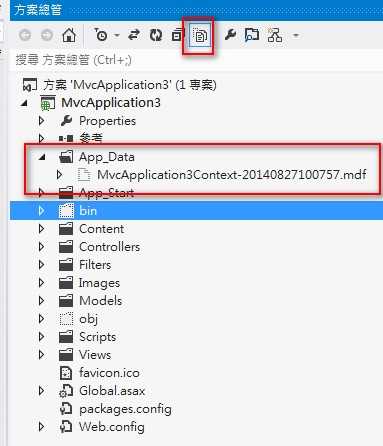Click the favicon.ico image file icon
The width and height of the screenshot is (383, 446).
pyautogui.click(x=66, y=373)
